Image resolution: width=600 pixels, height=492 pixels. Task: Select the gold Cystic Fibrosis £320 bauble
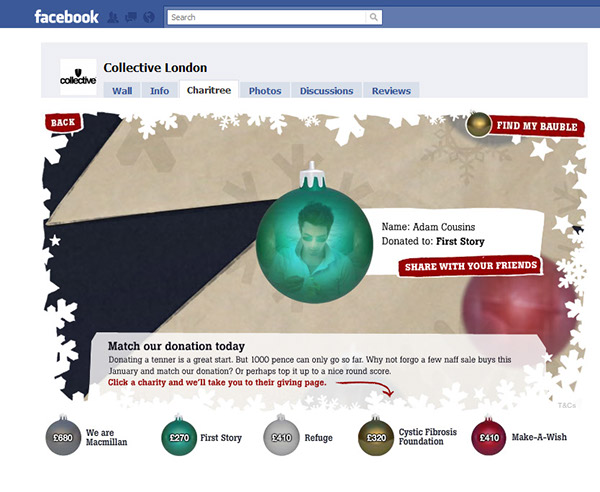click(376, 436)
